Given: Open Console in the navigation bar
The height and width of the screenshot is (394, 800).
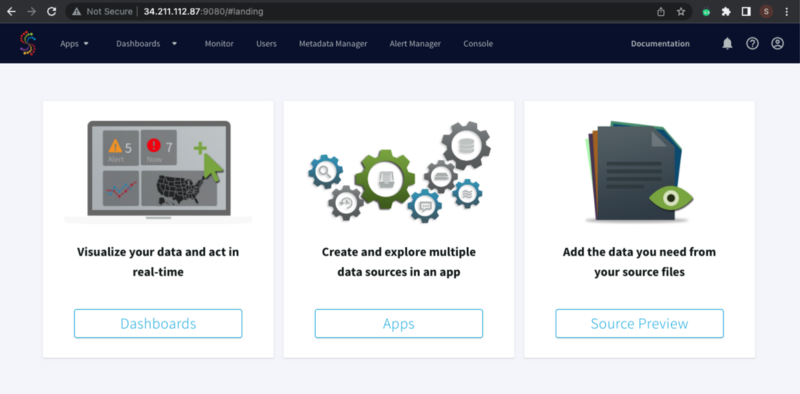Looking at the screenshot, I should [x=478, y=44].
